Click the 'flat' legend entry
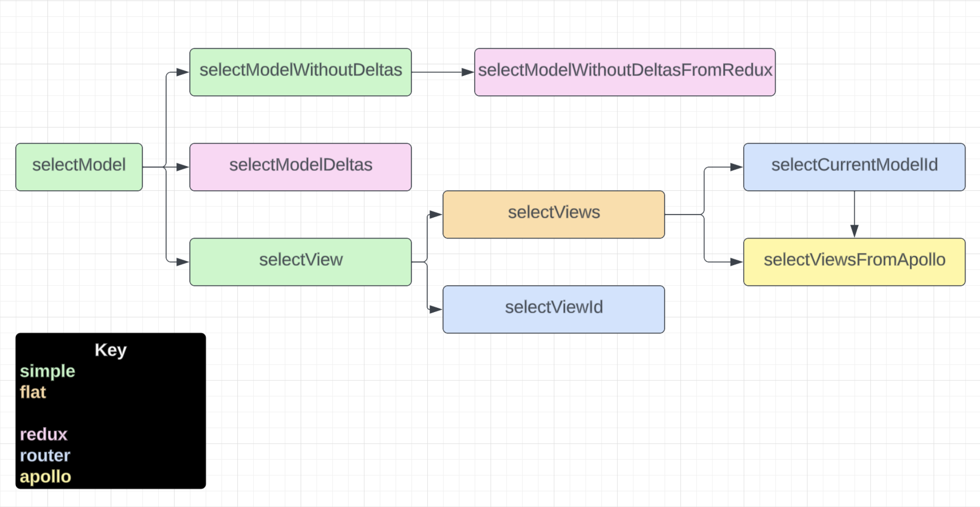The height and width of the screenshot is (507, 980). 33,392
